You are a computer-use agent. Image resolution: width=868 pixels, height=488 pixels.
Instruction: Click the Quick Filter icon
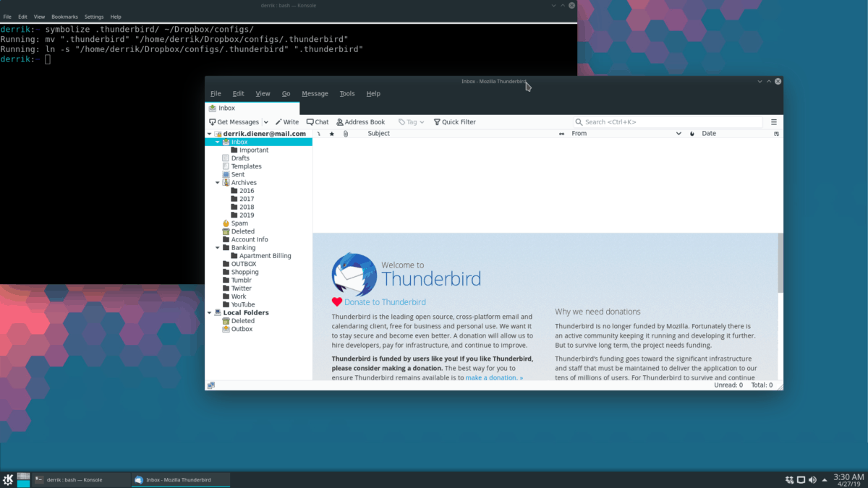pyautogui.click(x=437, y=121)
